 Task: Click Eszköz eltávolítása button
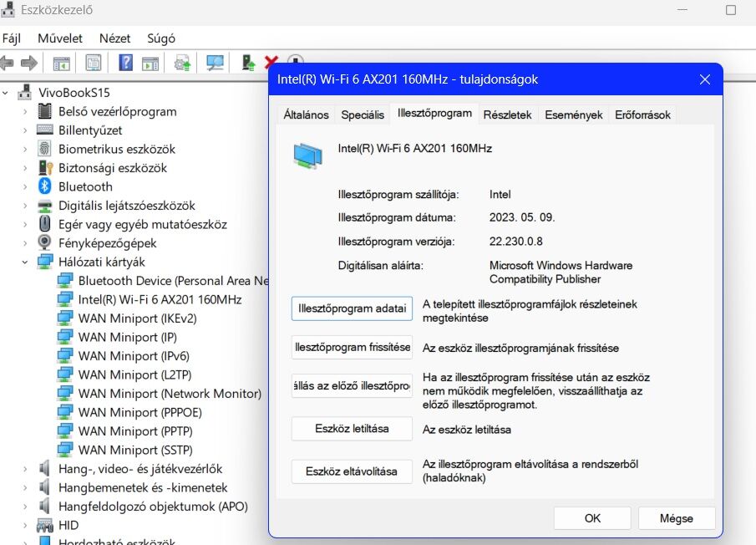[x=352, y=471]
